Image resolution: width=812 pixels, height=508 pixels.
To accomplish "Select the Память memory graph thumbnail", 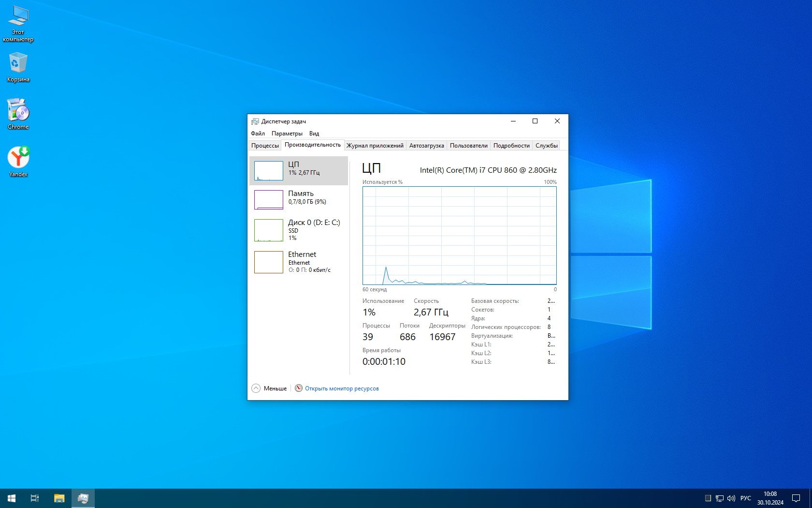I will [x=269, y=199].
